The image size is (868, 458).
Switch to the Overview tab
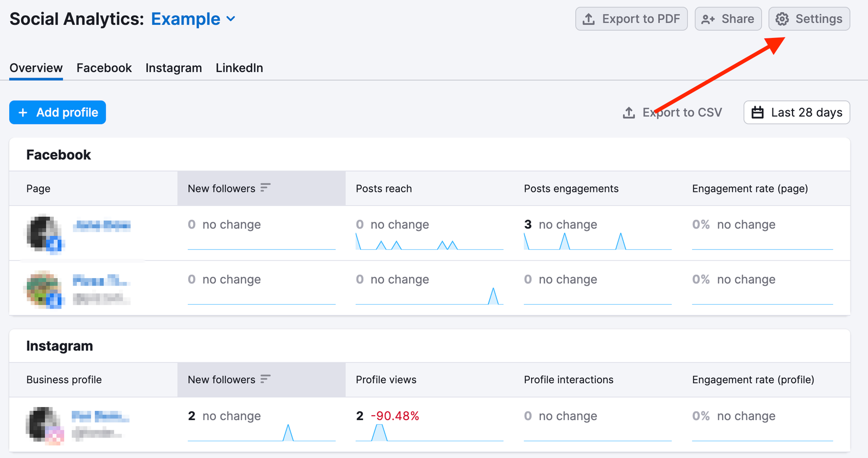tap(36, 68)
